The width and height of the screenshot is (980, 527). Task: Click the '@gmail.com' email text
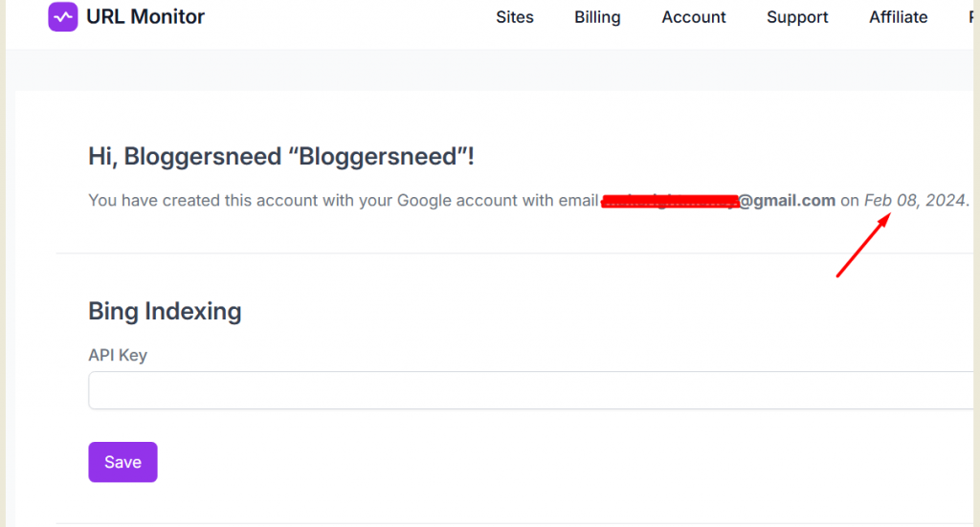787,201
